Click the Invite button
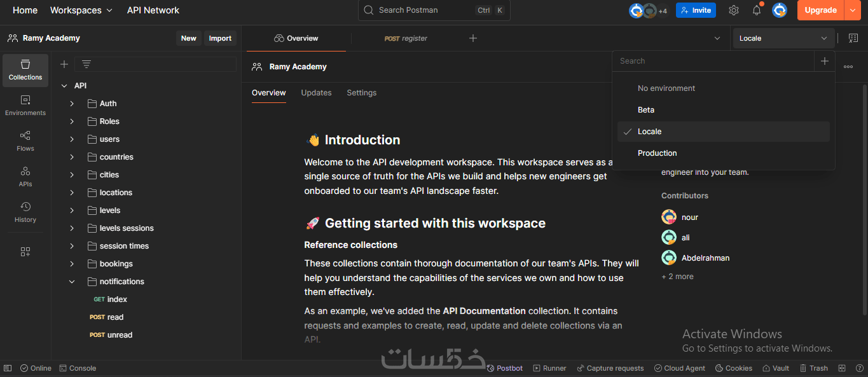Viewport: 868px width, 377px height. click(696, 10)
